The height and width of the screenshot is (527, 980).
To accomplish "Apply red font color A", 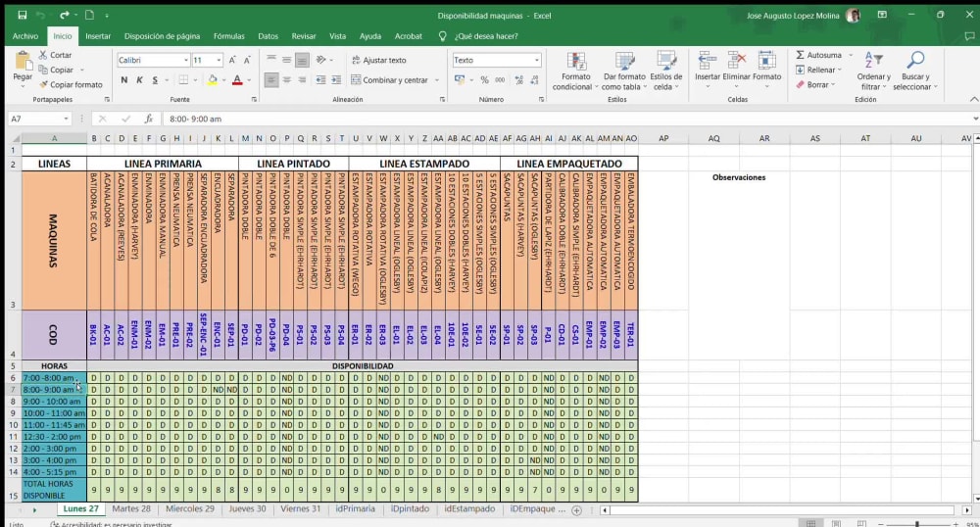I will (x=237, y=80).
